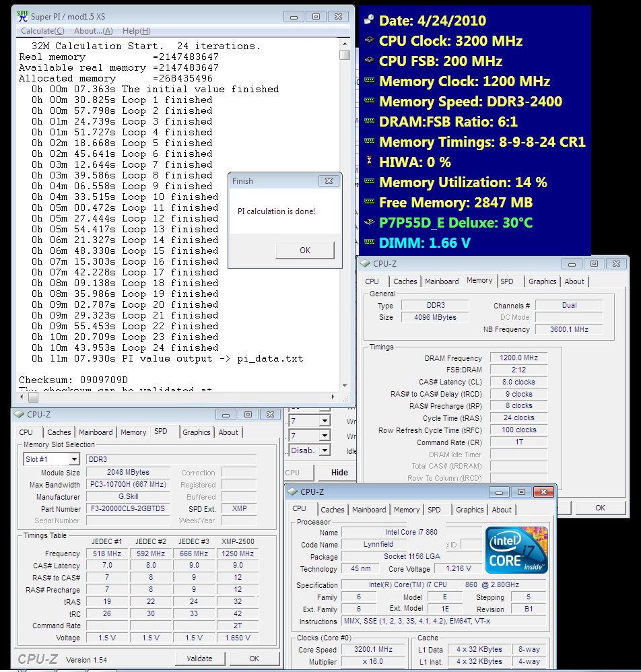Click Super PI vertical scrollbar up arrow

point(345,44)
